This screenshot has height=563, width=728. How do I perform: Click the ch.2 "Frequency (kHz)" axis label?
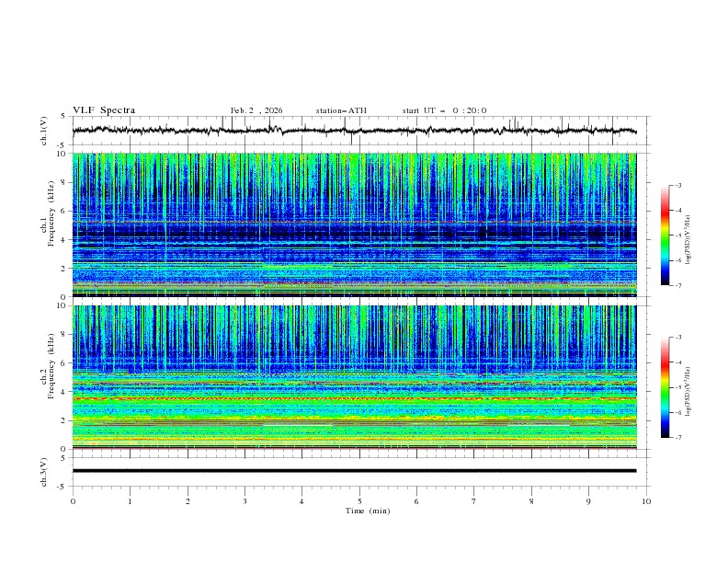coord(51,365)
